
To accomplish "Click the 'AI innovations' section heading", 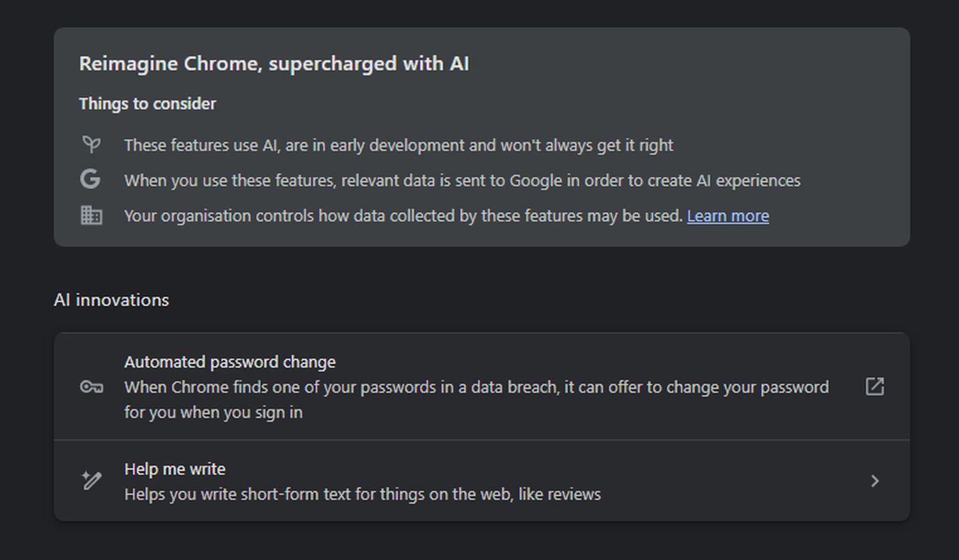I will coord(111,300).
